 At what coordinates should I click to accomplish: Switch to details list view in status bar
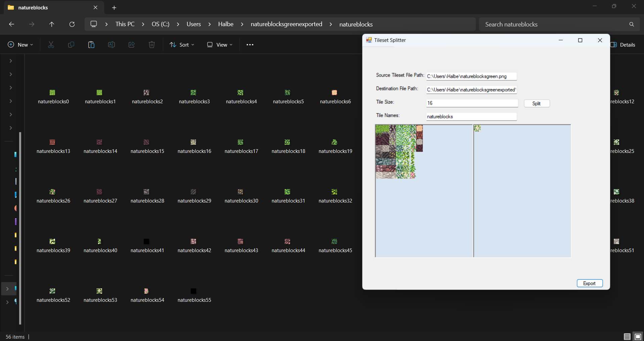(x=627, y=337)
